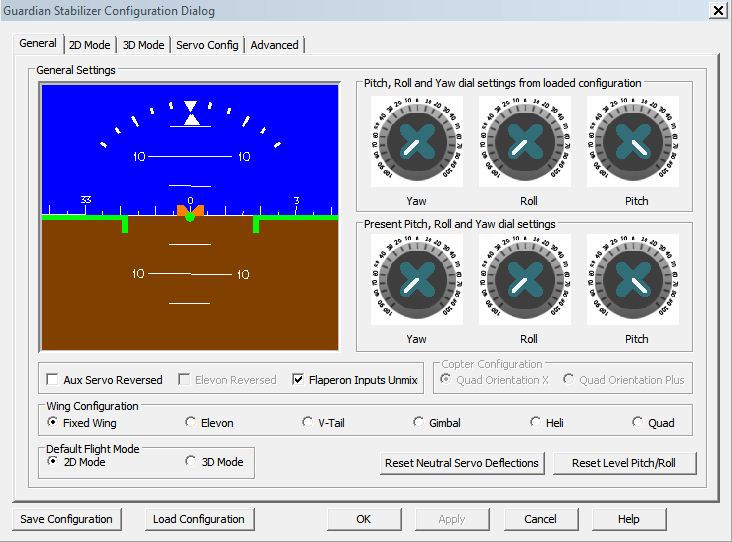Viewport: 732px width, 542px height.
Task: Open the 3D Mode tab
Action: coord(143,45)
